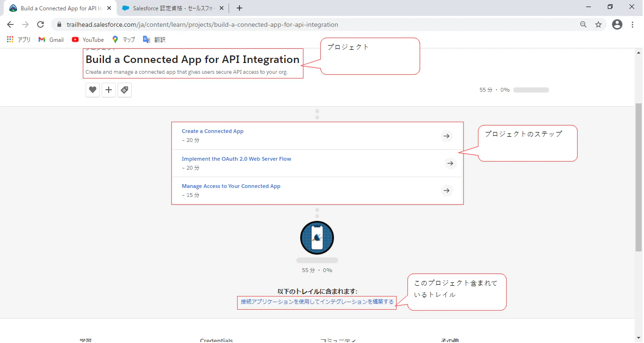The height and width of the screenshot is (343, 644).
Task: Click the plus add-to-trailmix icon
Action: tap(109, 90)
